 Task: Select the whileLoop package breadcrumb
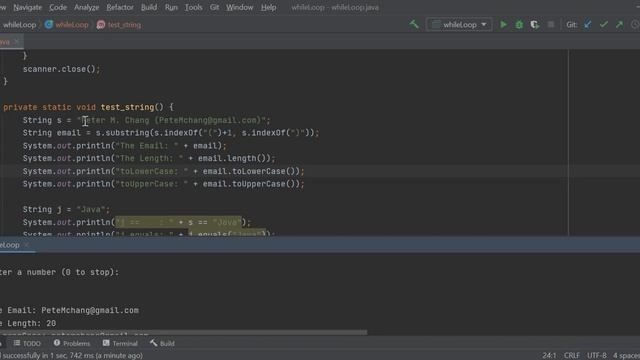tap(19, 24)
